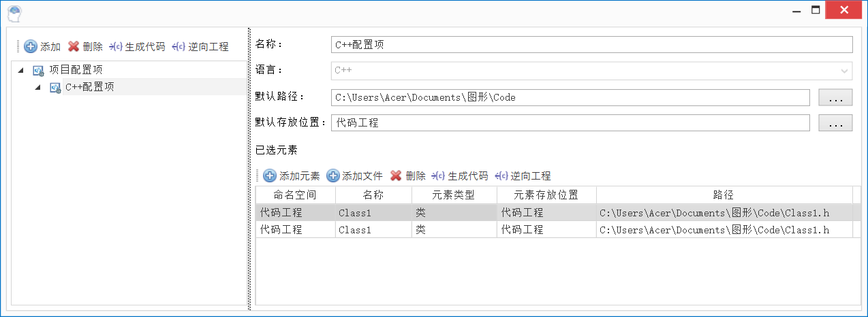Click the 路径 column header
The height and width of the screenshot is (317, 868).
724,195
